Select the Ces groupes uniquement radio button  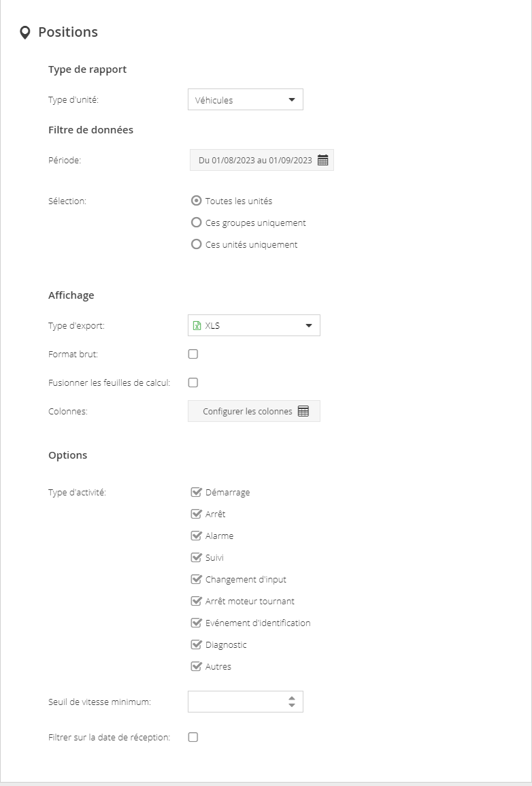click(197, 222)
